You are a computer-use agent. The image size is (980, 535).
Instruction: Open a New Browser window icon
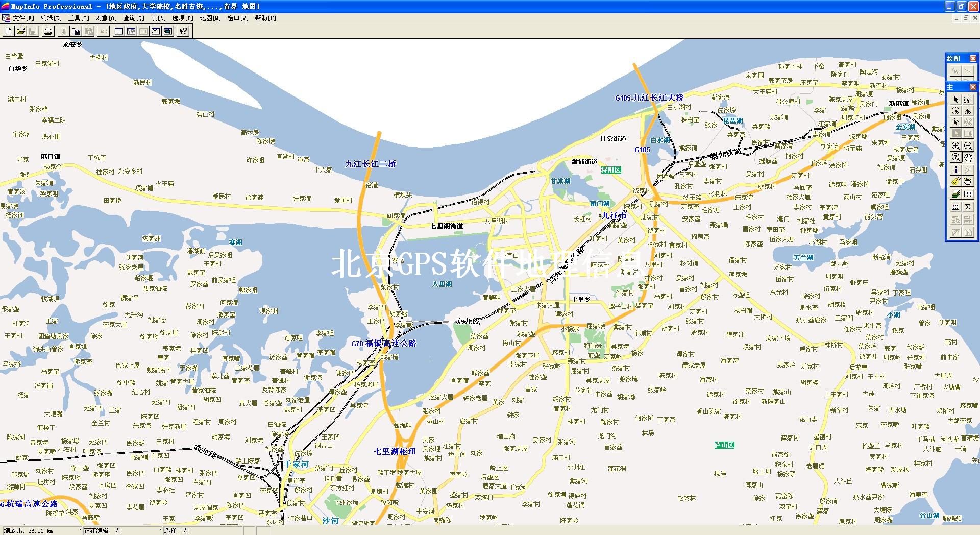tap(119, 31)
